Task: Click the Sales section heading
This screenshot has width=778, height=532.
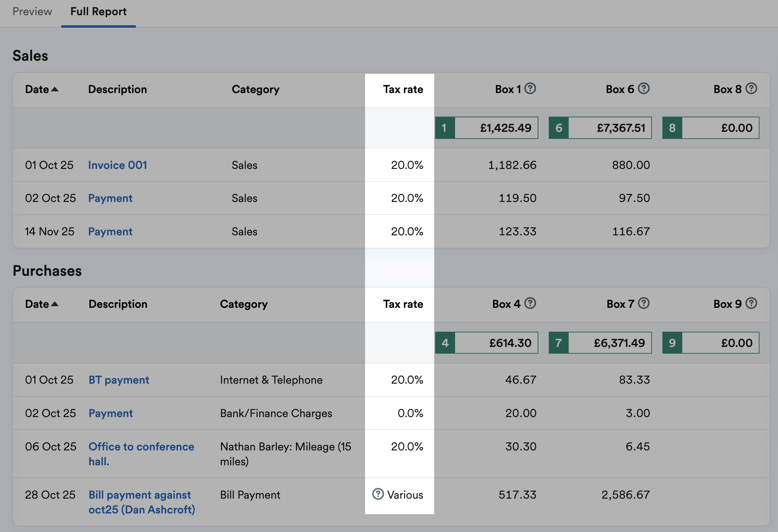Action: click(x=30, y=56)
